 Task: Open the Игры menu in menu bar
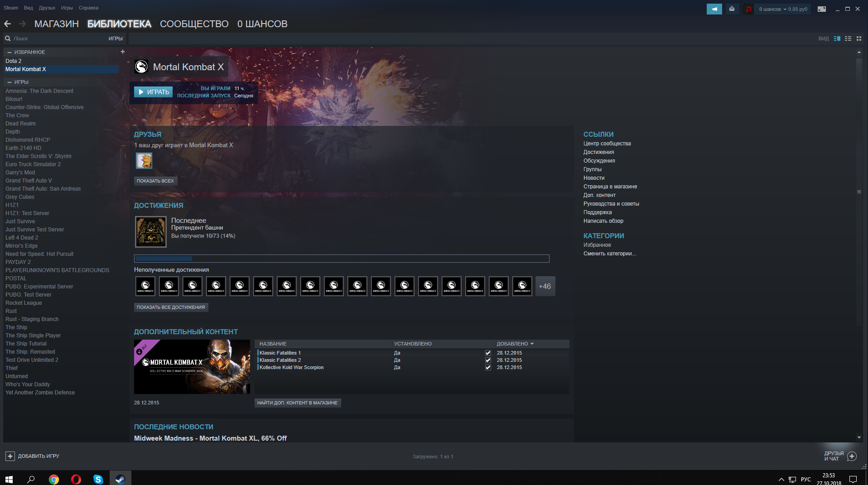tap(67, 8)
